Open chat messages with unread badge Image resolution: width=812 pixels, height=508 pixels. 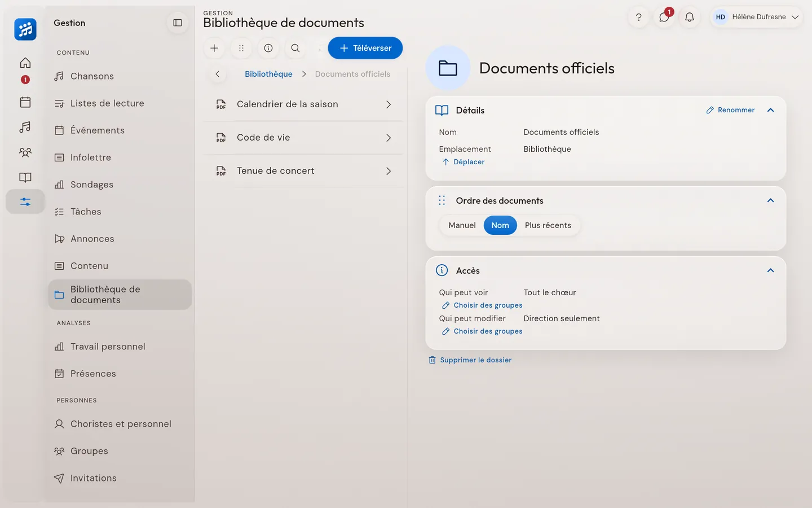(664, 17)
